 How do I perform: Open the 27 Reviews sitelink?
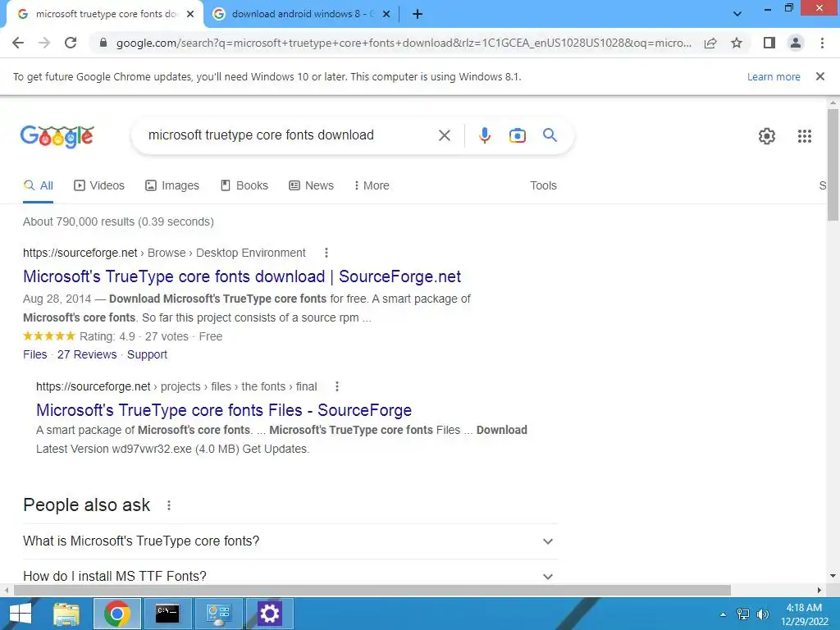[x=87, y=354]
